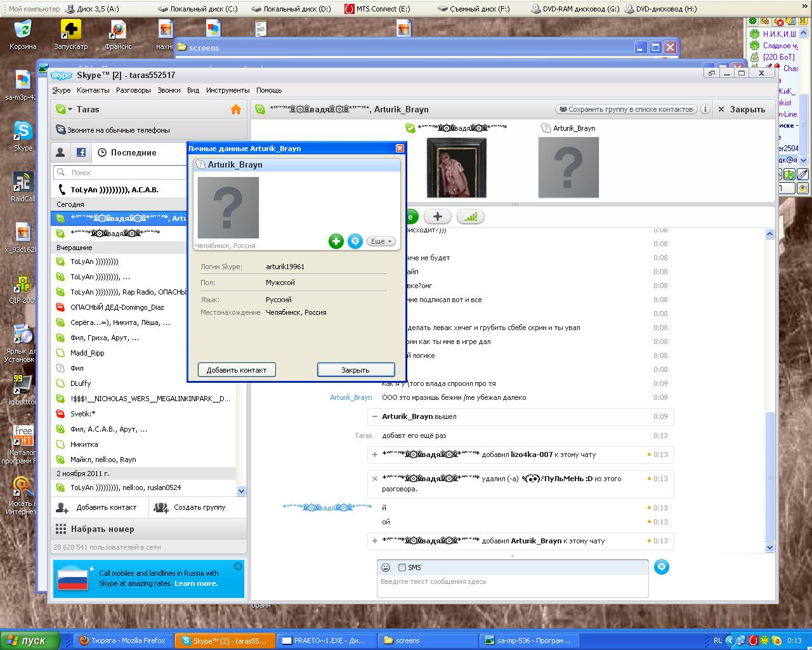Click Закрыть in chat header
Image resolution: width=812 pixels, height=650 pixels.
[742, 109]
